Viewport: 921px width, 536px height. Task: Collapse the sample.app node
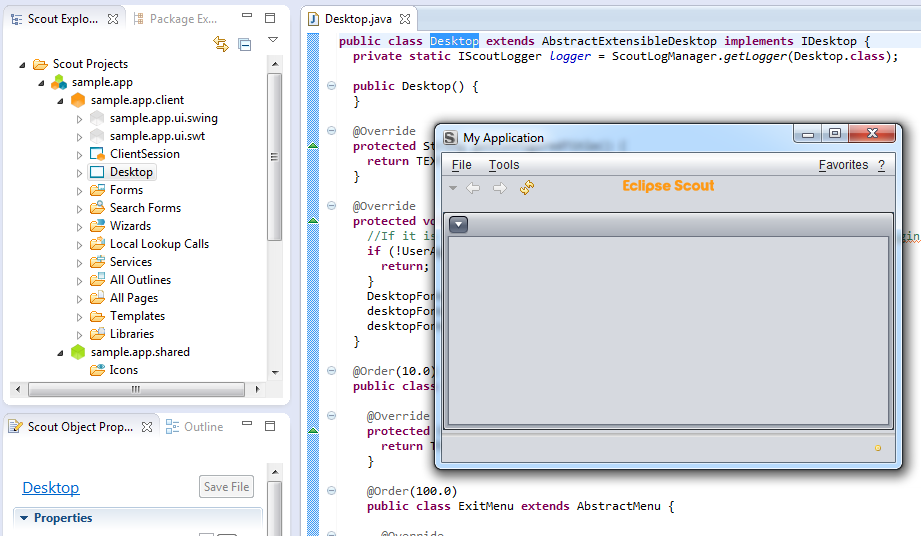click(x=41, y=83)
